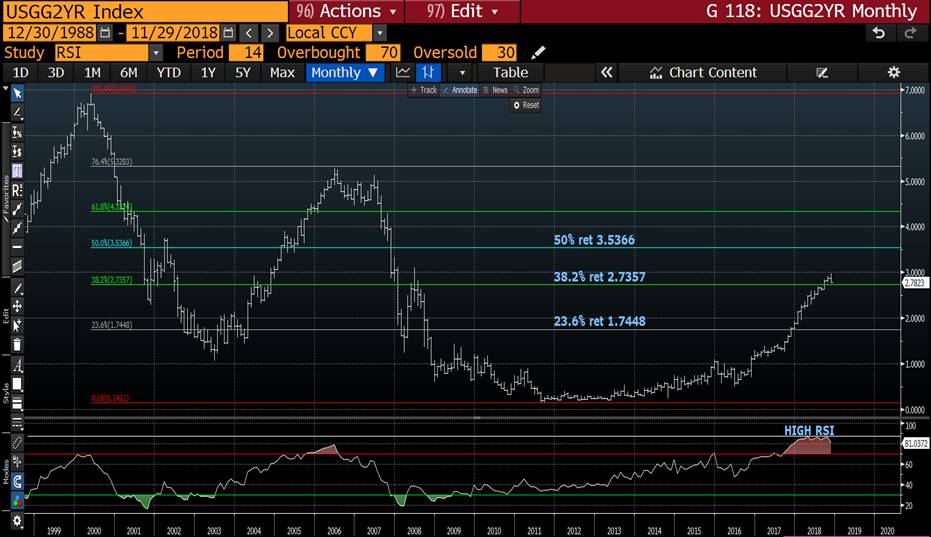This screenshot has width=931, height=537.
Task: Open annotation toolbar gear settings
Action: click(17, 521)
